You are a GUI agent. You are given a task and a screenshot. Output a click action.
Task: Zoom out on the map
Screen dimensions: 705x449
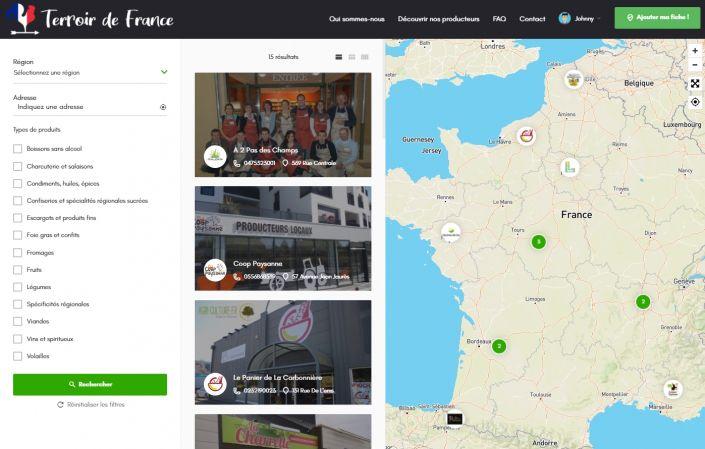point(695,65)
